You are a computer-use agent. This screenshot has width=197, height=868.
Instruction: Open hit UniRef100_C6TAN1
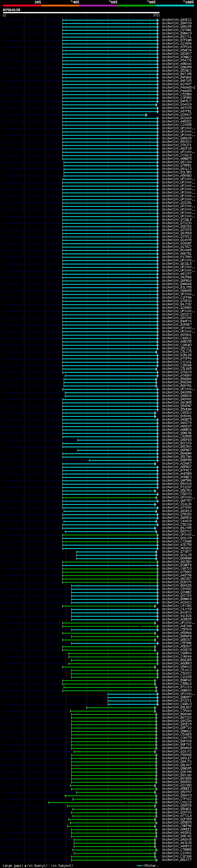(x=177, y=30)
